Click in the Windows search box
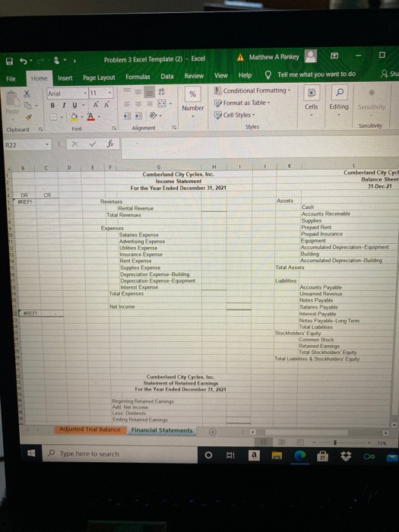This screenshot has width=399, height=532. click(120, 454)
